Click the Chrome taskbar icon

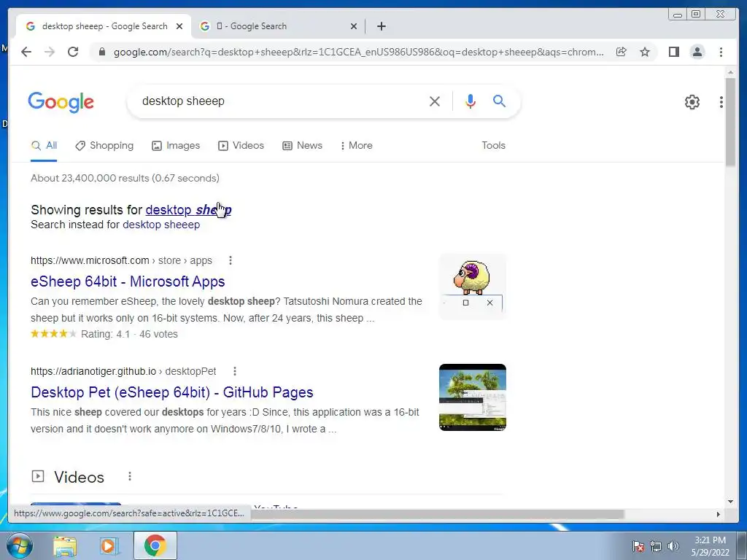coord(155,545)
